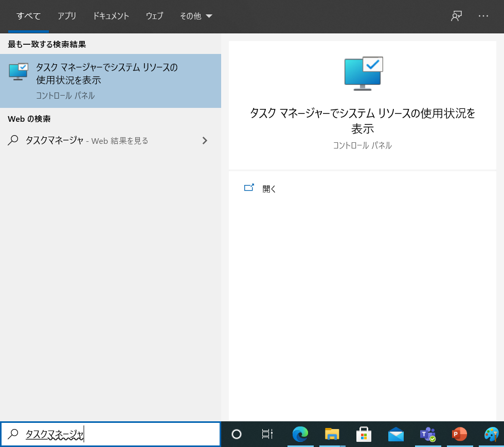Screen dimensions: 504x447
Task: Switch to the ウェブ tab
Action: tap(154, 16)
